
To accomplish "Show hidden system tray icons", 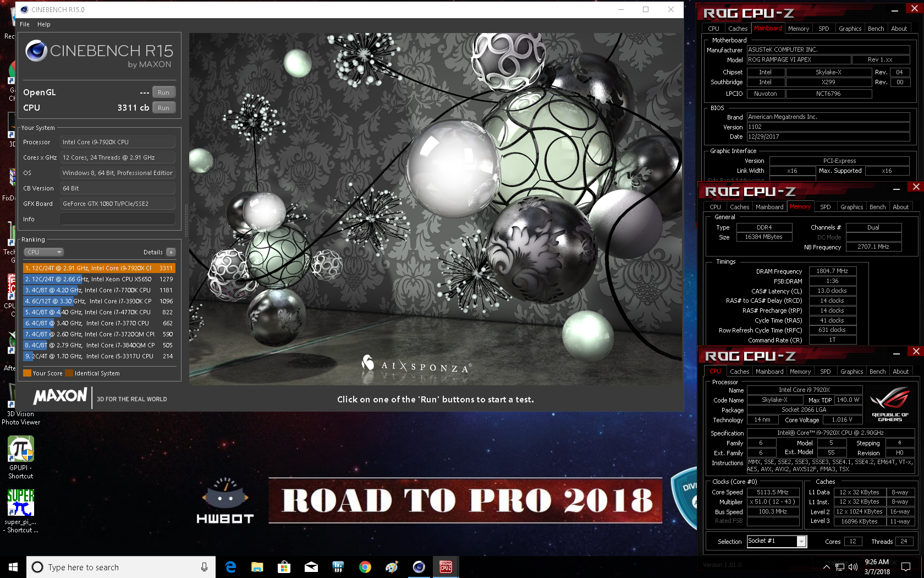I will [x=827, y=567].
